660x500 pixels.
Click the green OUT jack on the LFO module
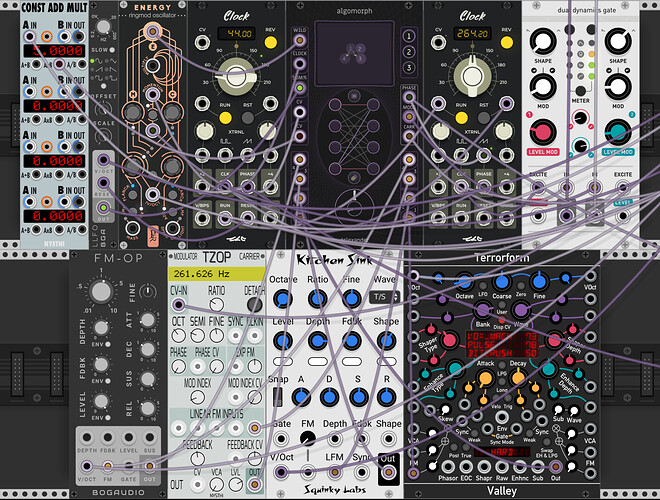tap(103, 207)
